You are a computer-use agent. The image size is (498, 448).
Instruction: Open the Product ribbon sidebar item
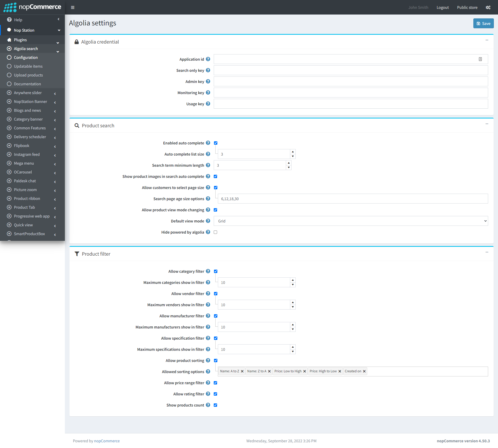click(x=32, y=198)
